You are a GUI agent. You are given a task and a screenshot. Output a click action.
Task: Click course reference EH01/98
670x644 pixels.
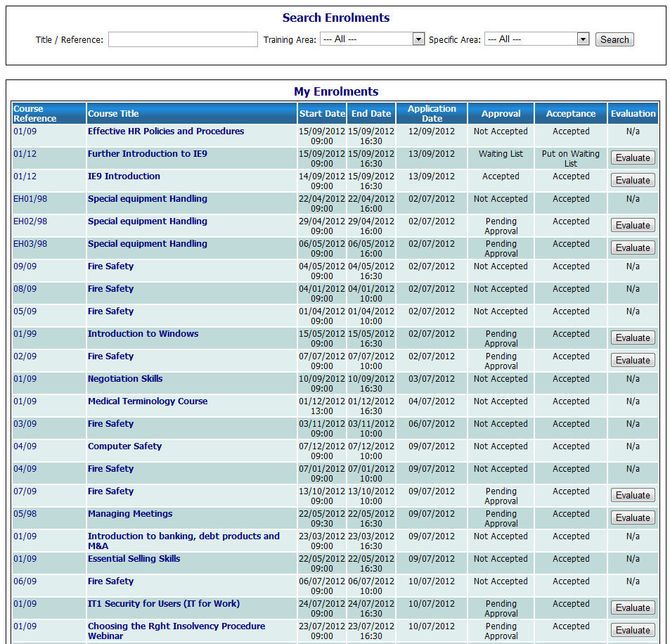(x=30, y=199)
